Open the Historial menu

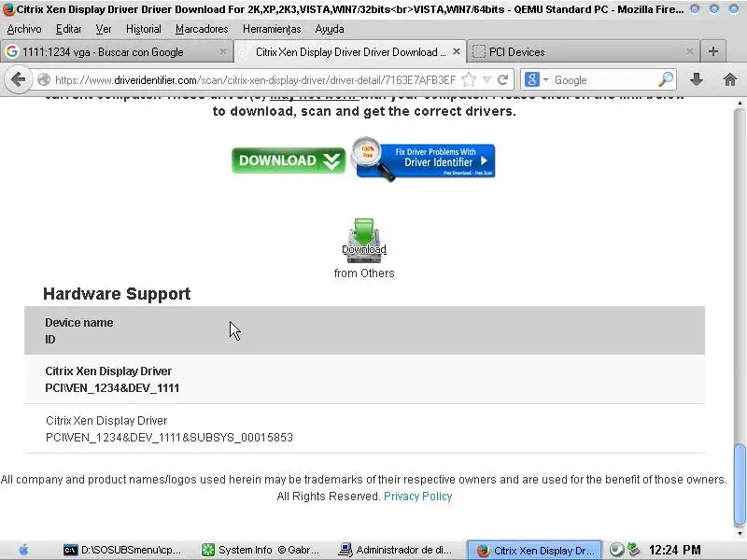[x=144, y=29]
